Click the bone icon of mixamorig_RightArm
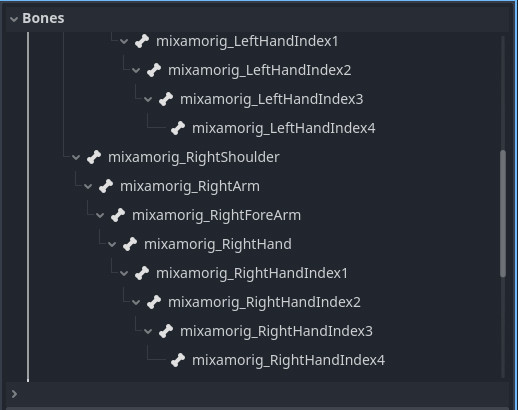The height and width of the screenshot is (410, 518). (x=106, y=186)
